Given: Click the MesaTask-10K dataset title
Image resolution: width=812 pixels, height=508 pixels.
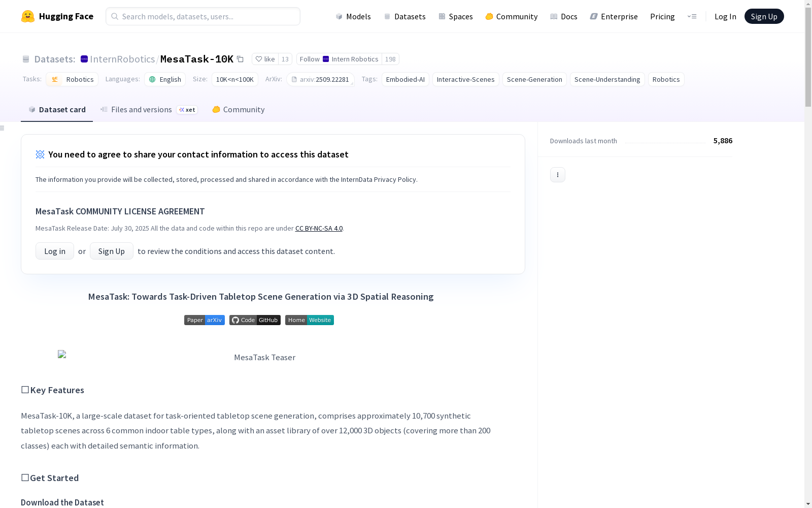Looking at the screenshot, I should click(197, 59).
